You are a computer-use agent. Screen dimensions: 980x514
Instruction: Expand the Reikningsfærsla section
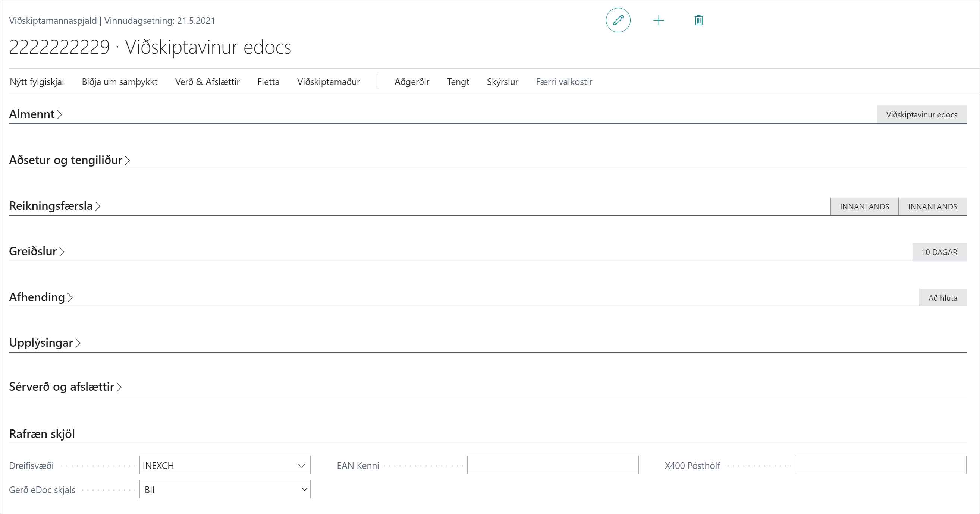pos(54,206)
